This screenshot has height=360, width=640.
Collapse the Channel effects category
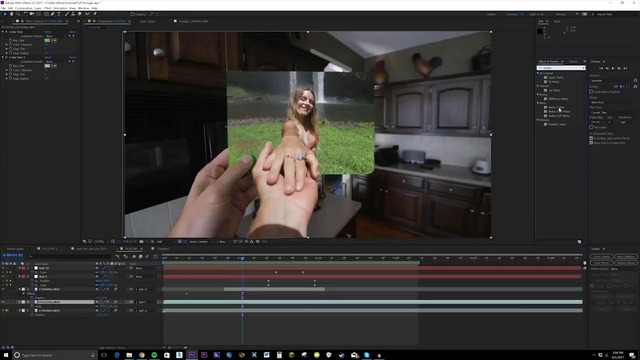click(x=538, y=86)
